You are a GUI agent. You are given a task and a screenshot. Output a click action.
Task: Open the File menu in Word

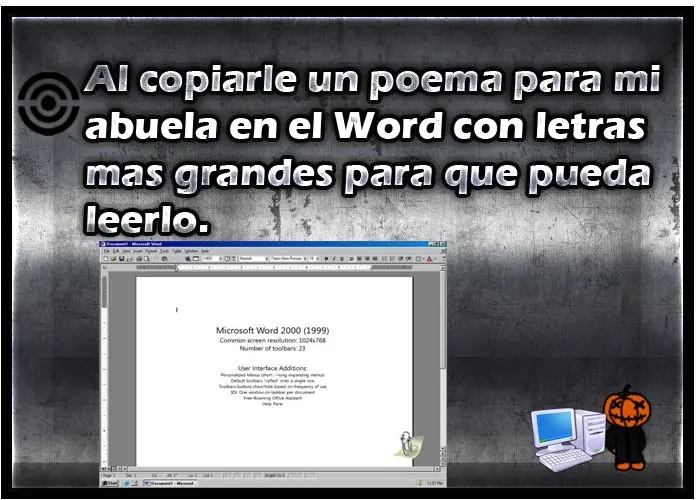[107, 251]
